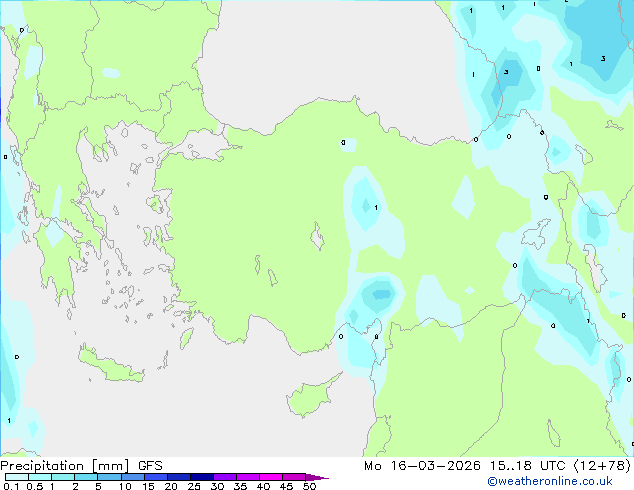Pick the 10–15 mm legend color swatch
This screenshot has width=634, height=490.
point(132,477)
